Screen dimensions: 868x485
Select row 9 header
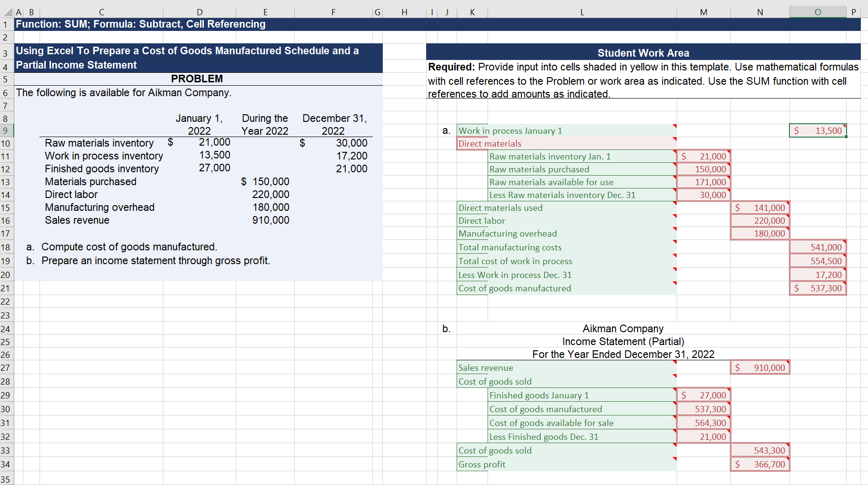pos(7,130)
